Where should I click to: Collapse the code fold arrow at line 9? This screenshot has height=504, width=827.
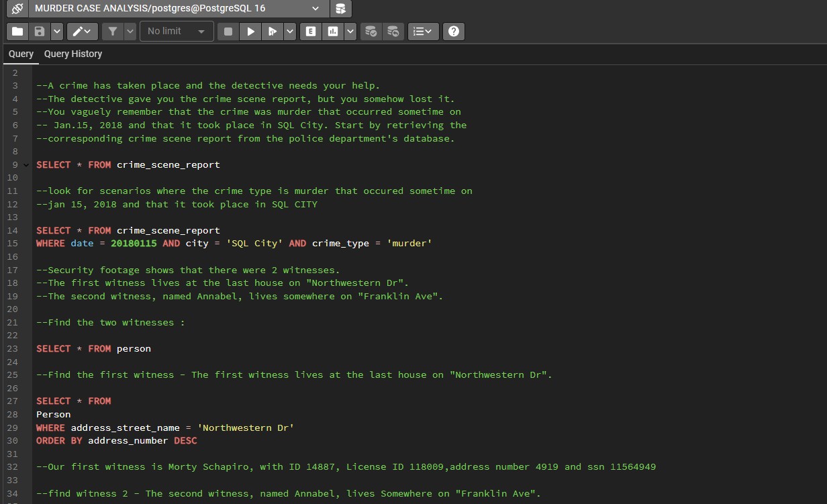pos(26,165)
